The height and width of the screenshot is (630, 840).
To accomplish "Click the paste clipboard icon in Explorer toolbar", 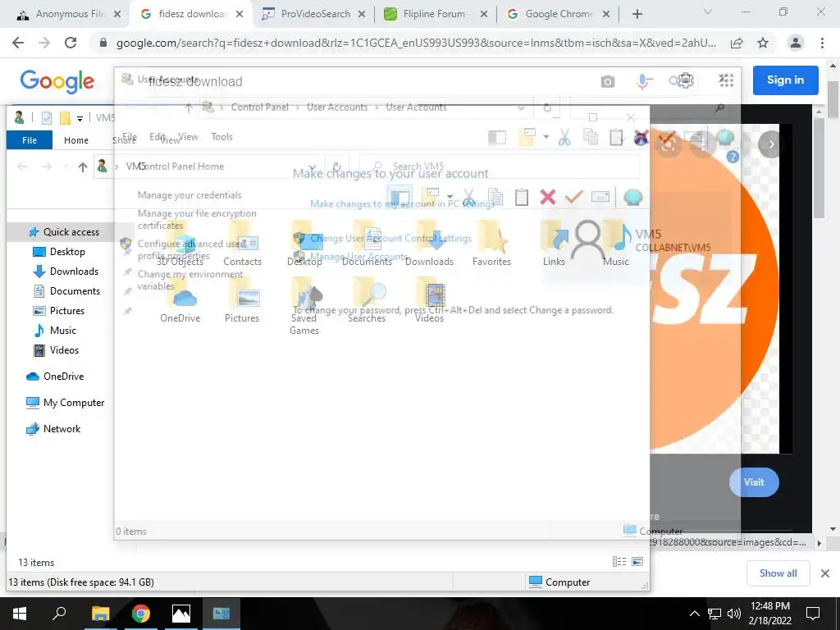I will coord(521,197).
